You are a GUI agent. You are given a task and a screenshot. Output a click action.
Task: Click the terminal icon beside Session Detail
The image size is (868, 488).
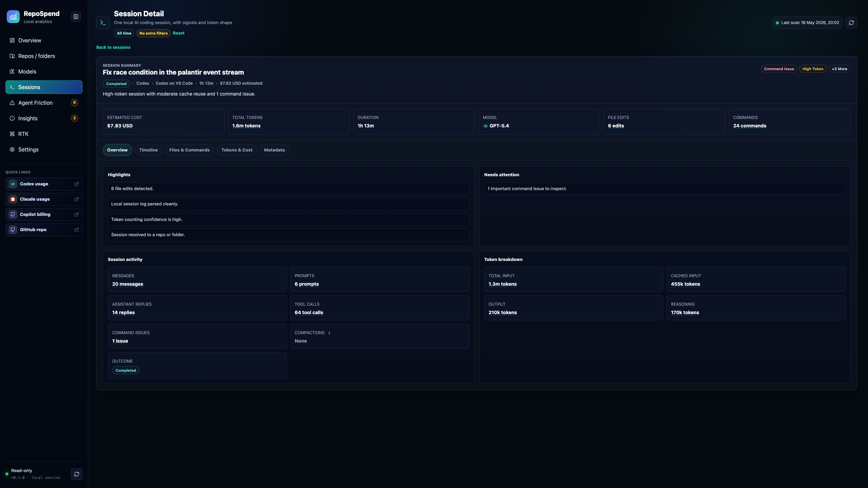[103, 23]
